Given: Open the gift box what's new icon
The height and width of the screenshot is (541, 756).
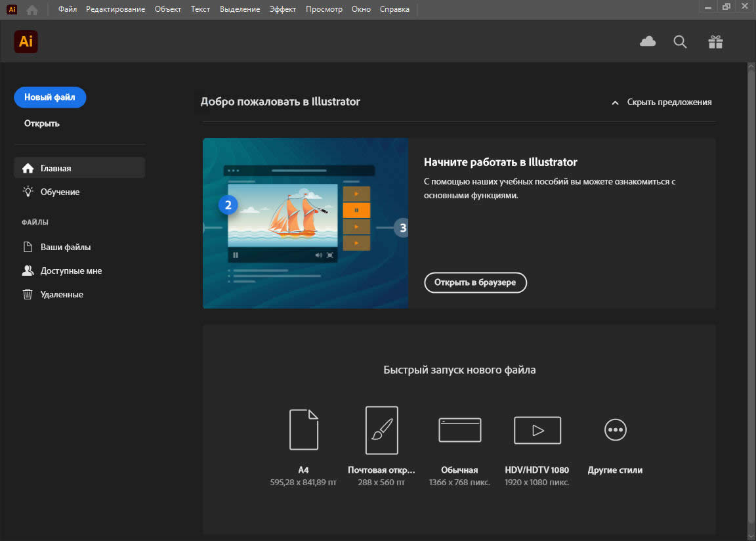Looking at the screenshot, I should pos(715,42).
